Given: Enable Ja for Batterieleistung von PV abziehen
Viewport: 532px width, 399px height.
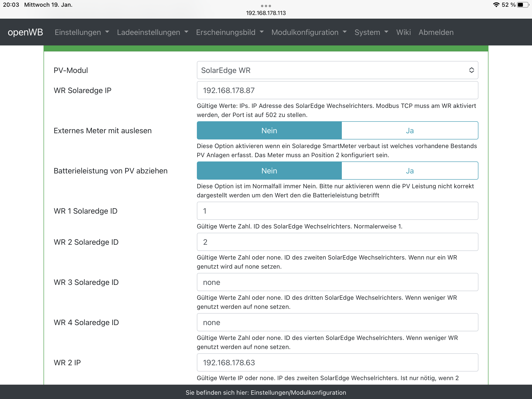Looking at the screenshot, I should coord(410,171).
